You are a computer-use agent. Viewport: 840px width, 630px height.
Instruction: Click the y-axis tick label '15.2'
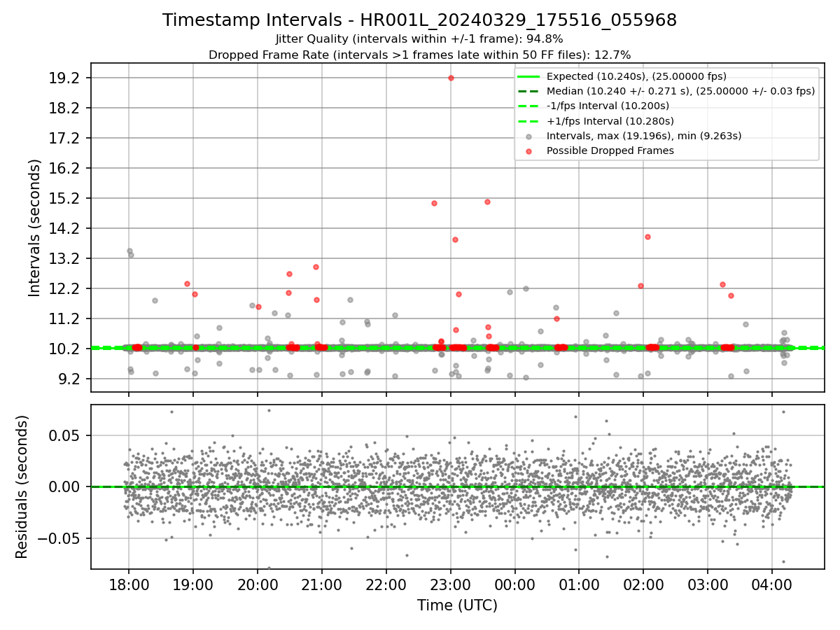64,198
